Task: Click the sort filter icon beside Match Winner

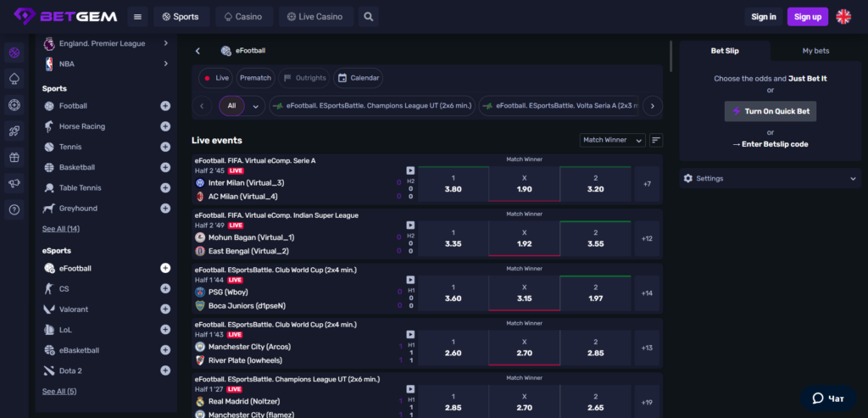Action: point(656,140)
